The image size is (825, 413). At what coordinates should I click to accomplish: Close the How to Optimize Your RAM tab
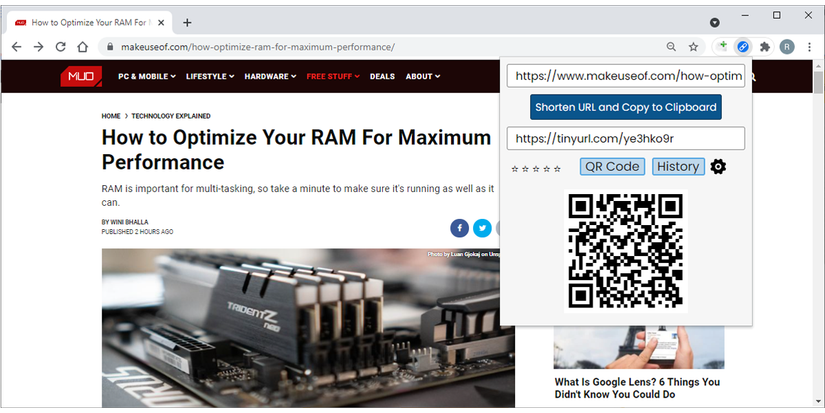coord(161,23)
